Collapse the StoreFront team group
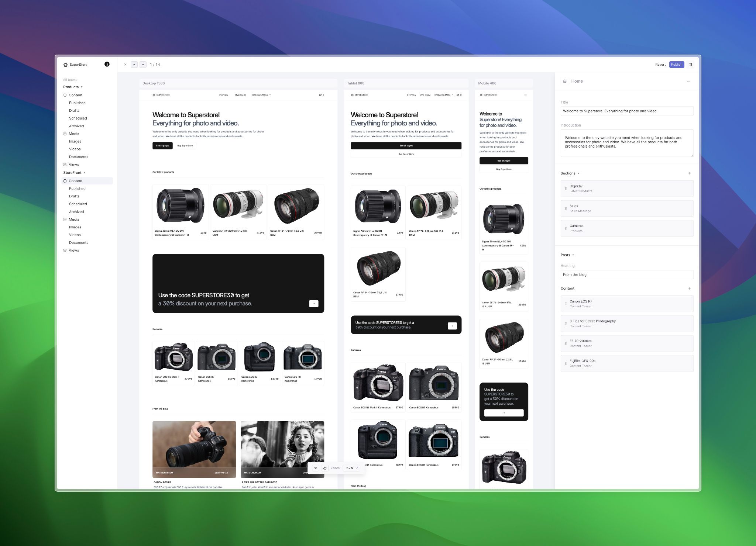The image size is (756, 546). pos(85,173)
